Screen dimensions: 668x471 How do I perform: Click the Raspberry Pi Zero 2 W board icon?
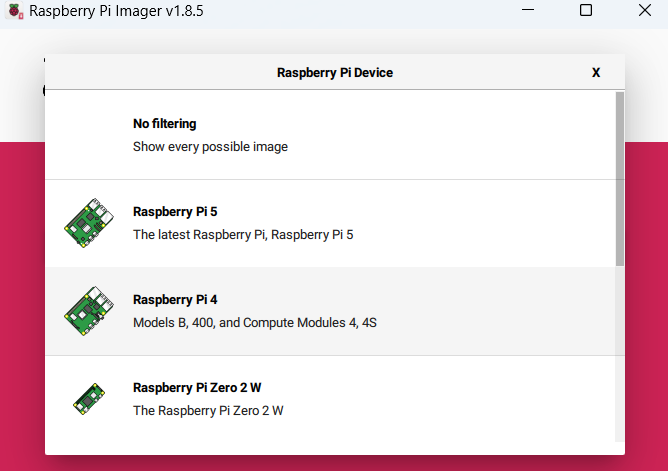pos(89,398)
